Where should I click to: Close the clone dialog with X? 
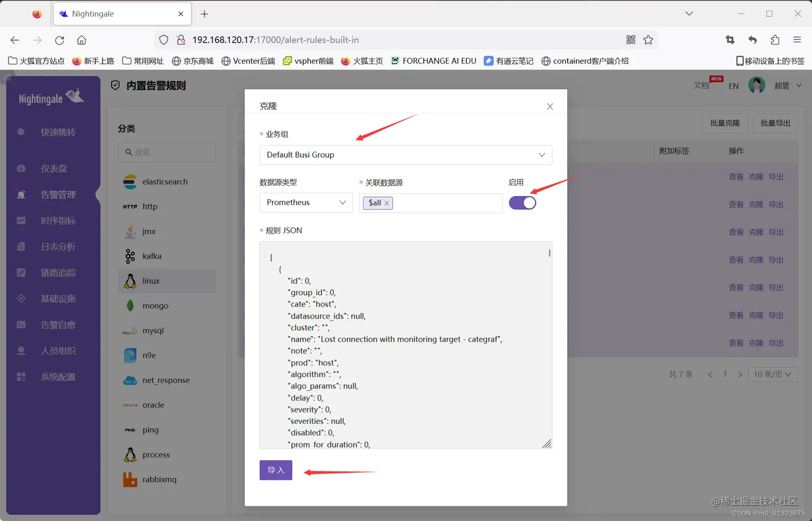coord(550,106)
